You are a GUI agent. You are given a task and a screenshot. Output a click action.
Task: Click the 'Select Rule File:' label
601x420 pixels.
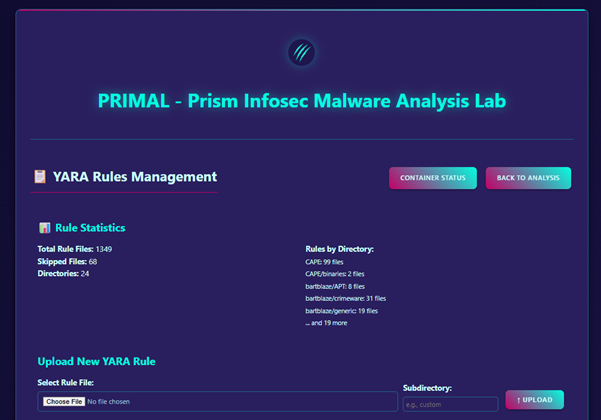[66, 382]
